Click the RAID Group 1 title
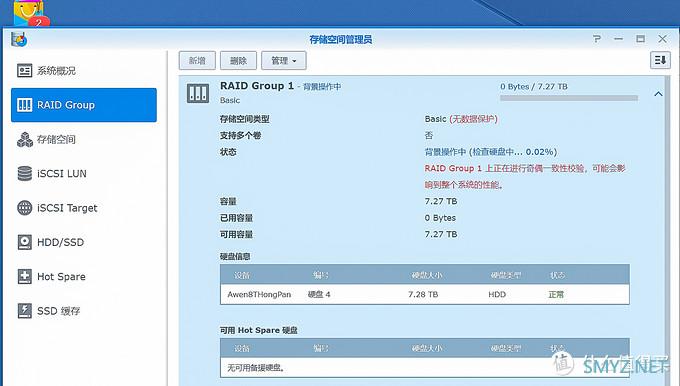The height and width of the screenshot is (386, 680). click(257, 86)
